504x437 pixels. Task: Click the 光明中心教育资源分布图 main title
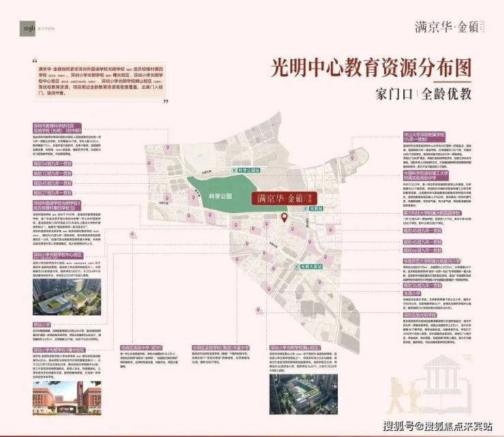[371, 68]
